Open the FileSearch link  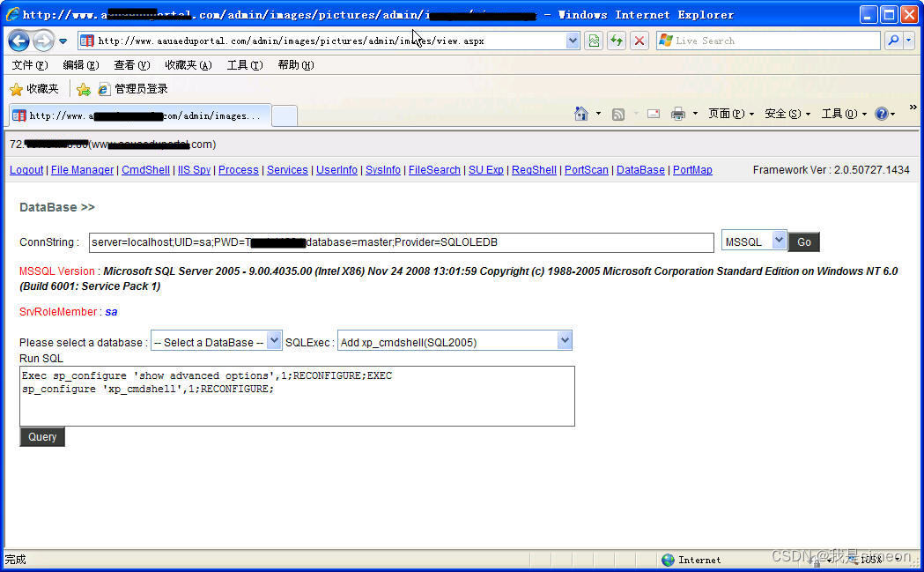click(434, 170)
